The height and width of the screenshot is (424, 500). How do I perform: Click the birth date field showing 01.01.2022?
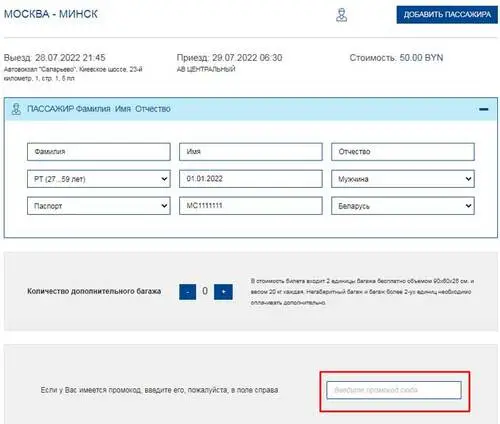251,179
